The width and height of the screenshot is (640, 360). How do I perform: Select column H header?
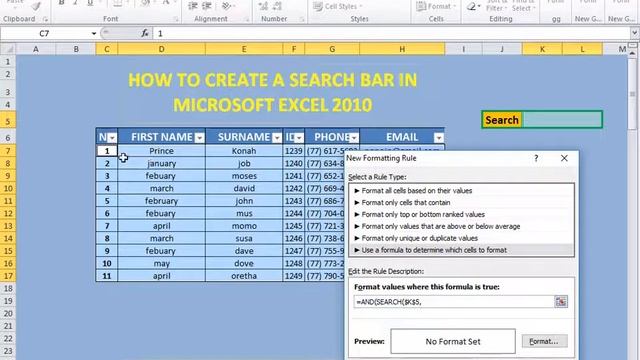pyautogui.click(x=402, y=49)
